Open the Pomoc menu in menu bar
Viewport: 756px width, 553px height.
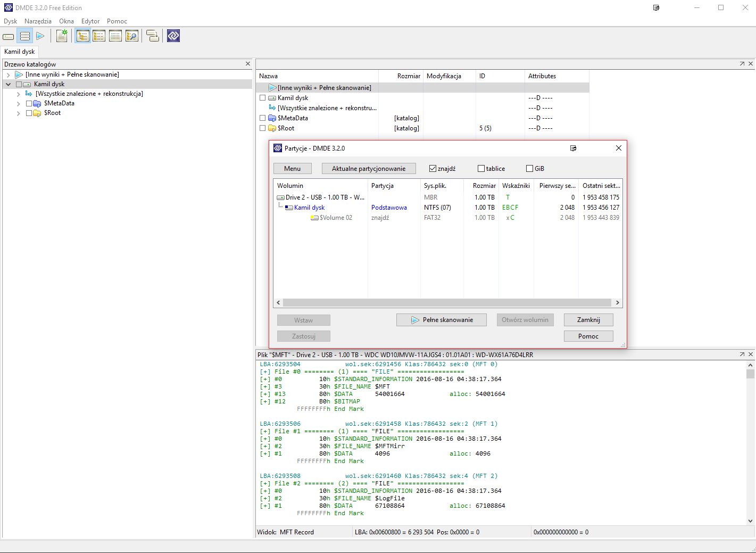pos(117,21)
